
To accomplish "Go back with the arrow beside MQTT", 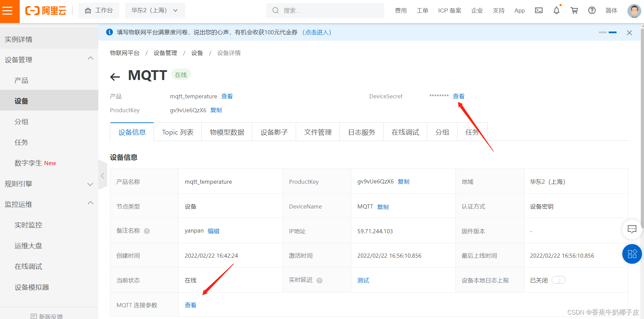I will 115,77.
